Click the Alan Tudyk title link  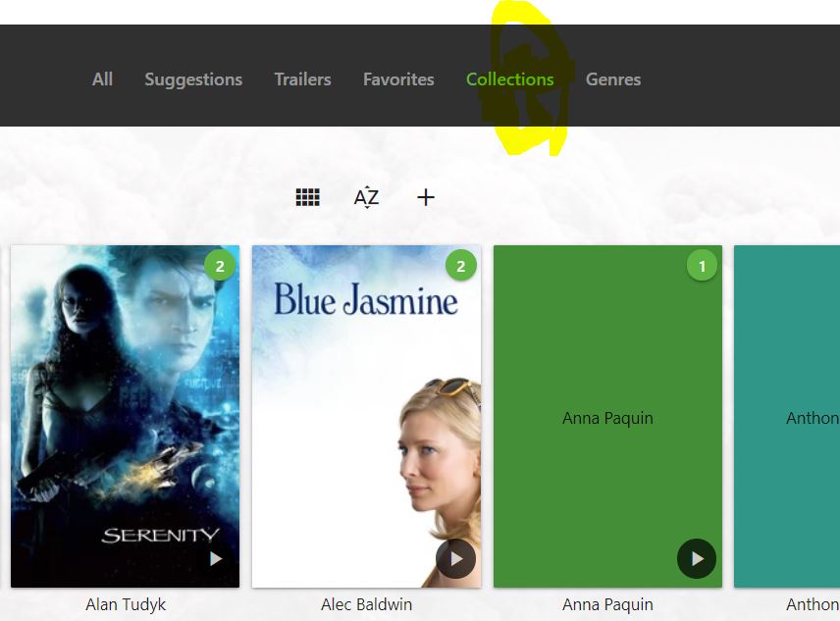pyautogui.click(x=126, y=605)
